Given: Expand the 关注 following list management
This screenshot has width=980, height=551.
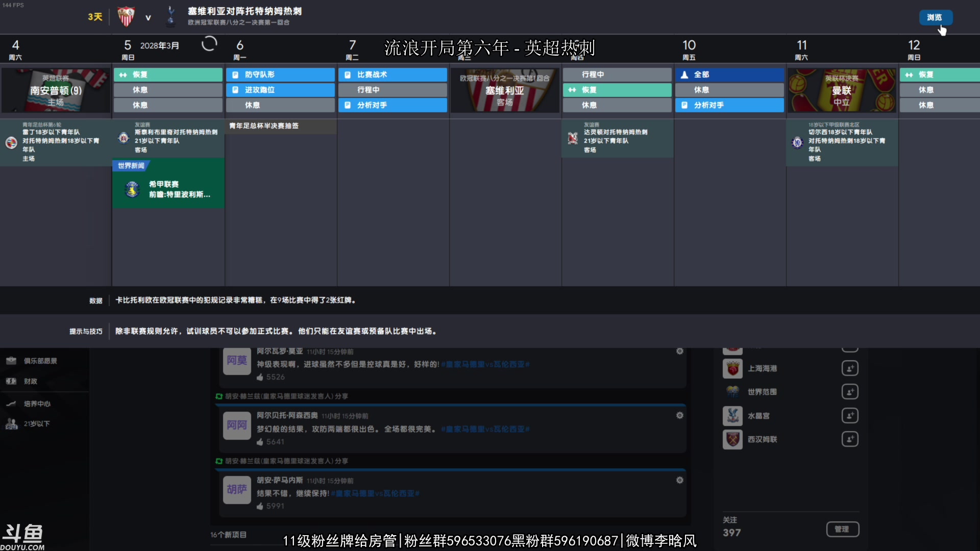Looking at the screenshot, I should pyautogui.click(x=842, y=530).
